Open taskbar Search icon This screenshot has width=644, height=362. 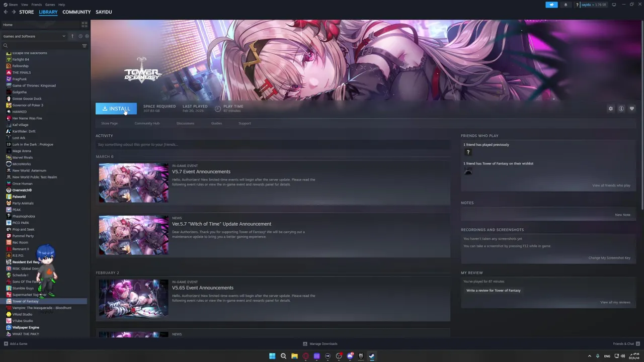click(283, 356)
